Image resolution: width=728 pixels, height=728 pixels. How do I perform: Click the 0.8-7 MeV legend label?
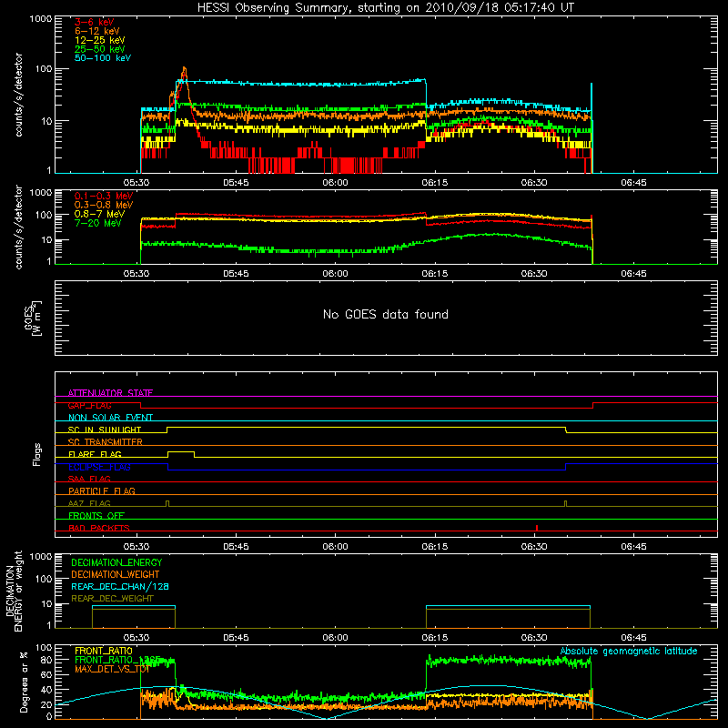pos(99,214)
